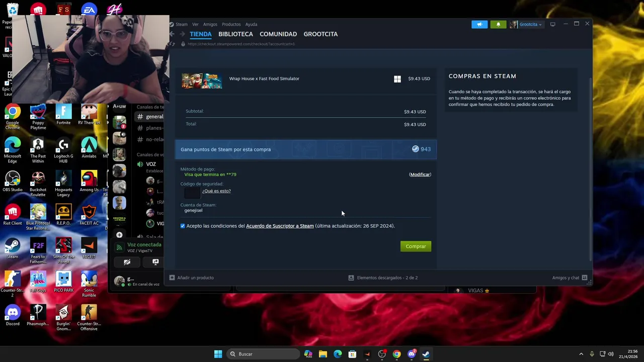The width and height of the screenshot is (644, 362).
Task: Switch to the BIBLIOTECA tab
Action: [235, 34]
